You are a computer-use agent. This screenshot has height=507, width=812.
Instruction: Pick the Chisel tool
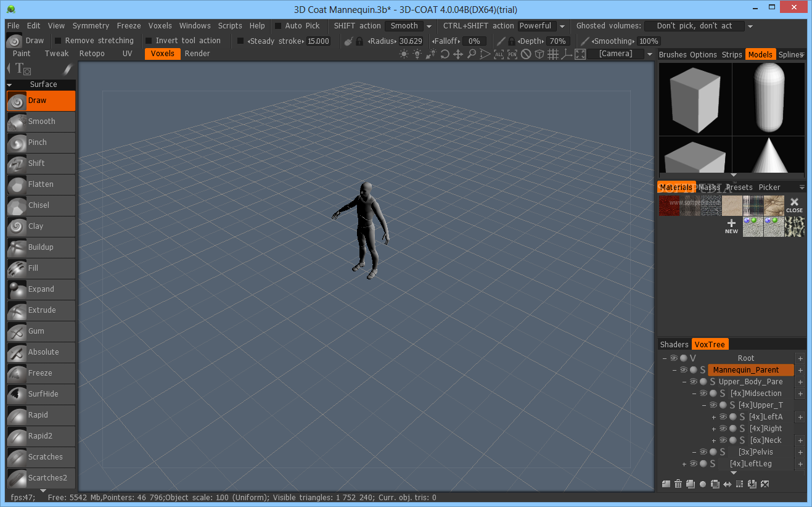coord(41,205)
